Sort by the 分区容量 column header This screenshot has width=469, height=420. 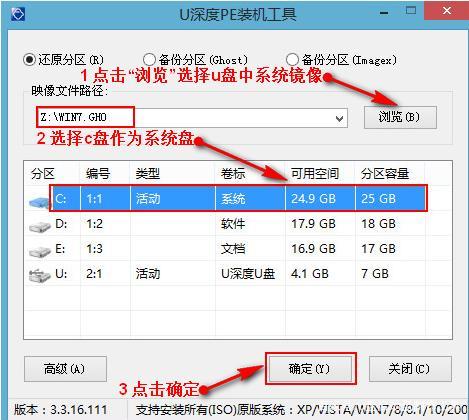click(385, 174)
